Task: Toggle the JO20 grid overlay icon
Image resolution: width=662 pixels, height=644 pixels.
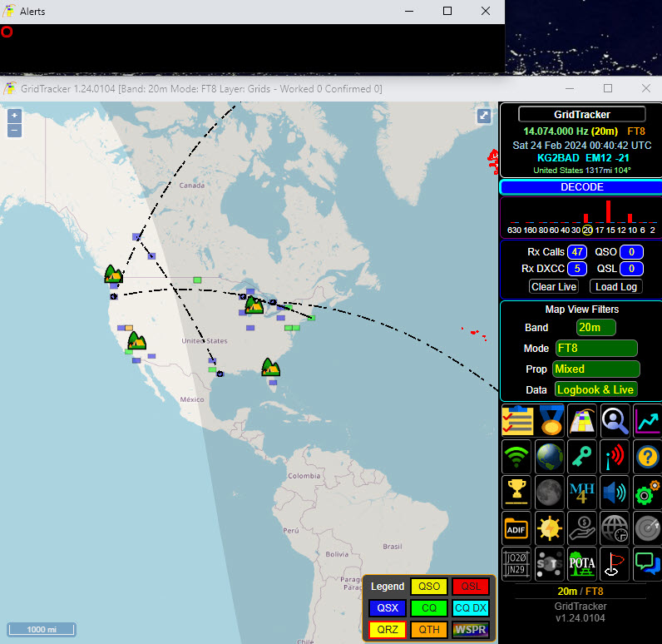Action: (517, 563)
